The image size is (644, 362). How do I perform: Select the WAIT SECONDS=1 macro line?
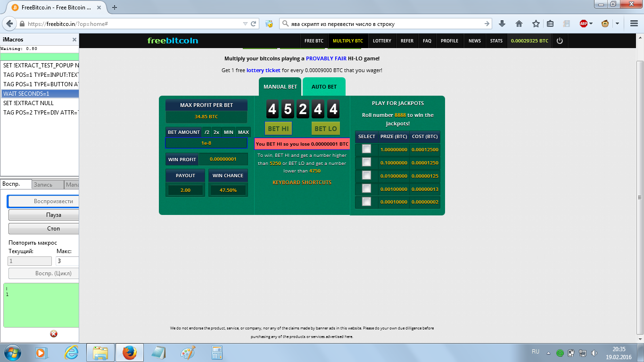(x=40, y=94)
